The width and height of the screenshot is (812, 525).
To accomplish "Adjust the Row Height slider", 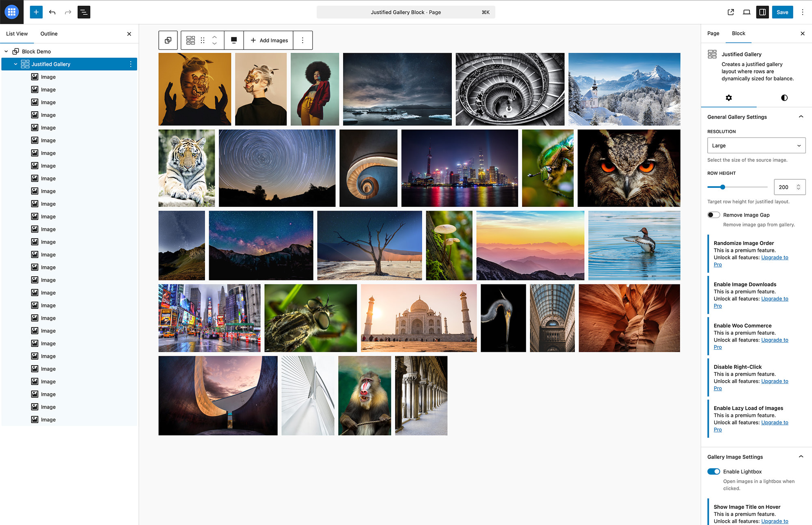I will [723, 187].
